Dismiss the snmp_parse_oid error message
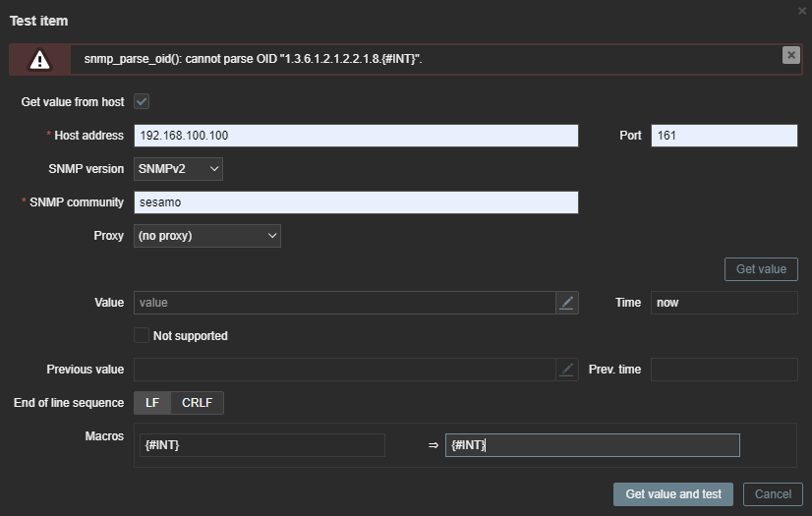This screenshot has height=516, width=812. tap(790, 55)
